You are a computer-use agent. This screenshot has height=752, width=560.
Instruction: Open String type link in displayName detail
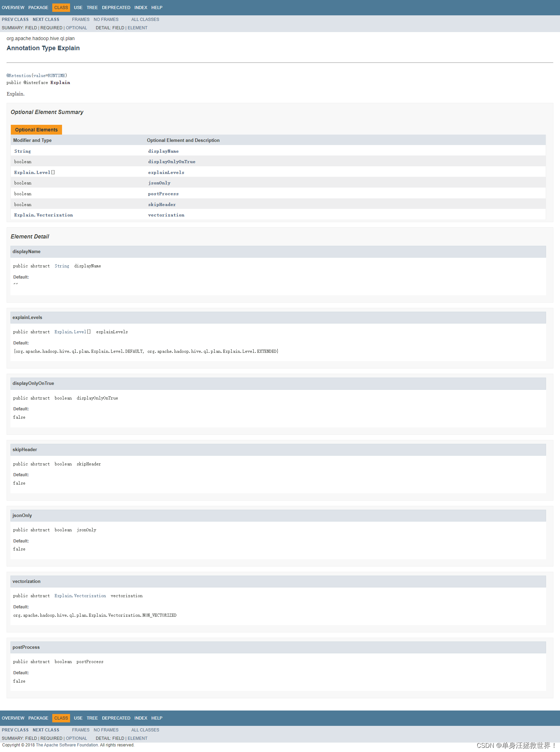pos(62,266)
